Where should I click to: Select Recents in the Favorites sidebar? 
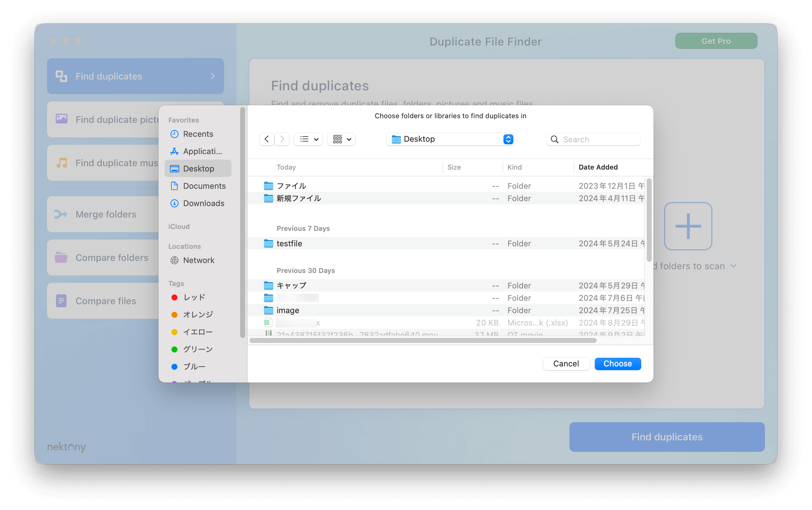click(x=198, y=134)
